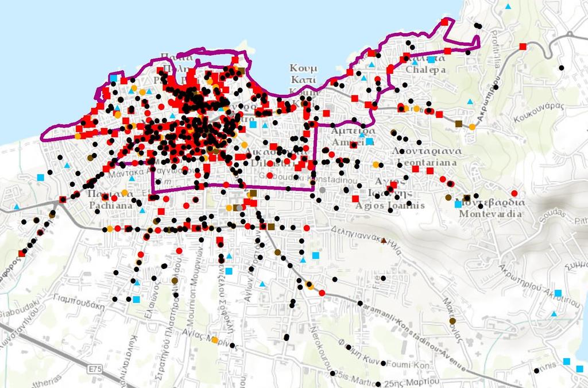Select the Leontariana place label
Screen dimensions: 588x388
(427, 163)
